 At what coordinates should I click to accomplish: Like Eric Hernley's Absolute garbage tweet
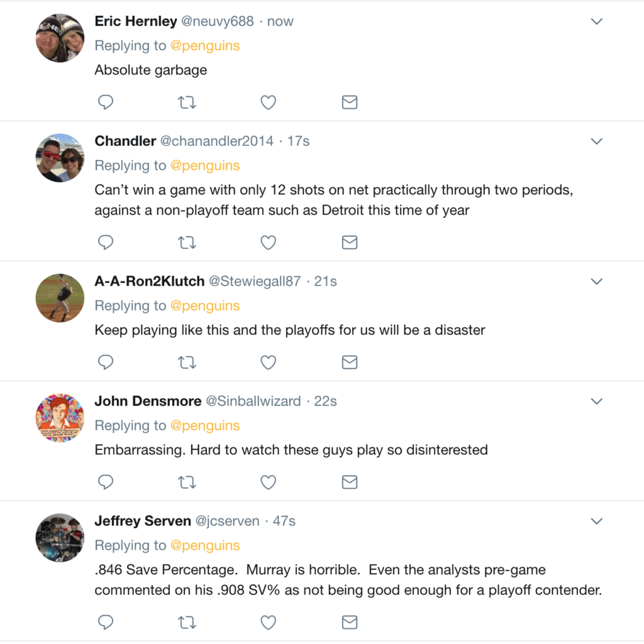(x=269, y=102)
